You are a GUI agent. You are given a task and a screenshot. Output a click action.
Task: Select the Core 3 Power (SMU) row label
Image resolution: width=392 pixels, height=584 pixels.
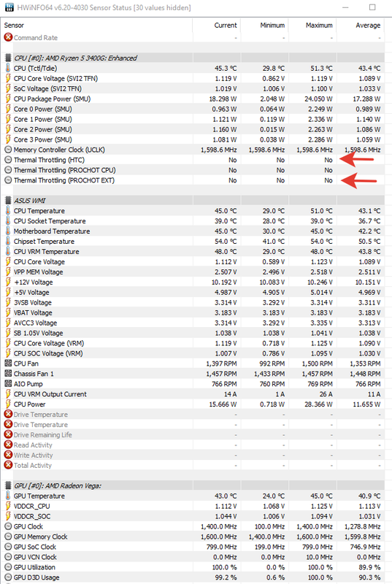click(x=43, y=139)
